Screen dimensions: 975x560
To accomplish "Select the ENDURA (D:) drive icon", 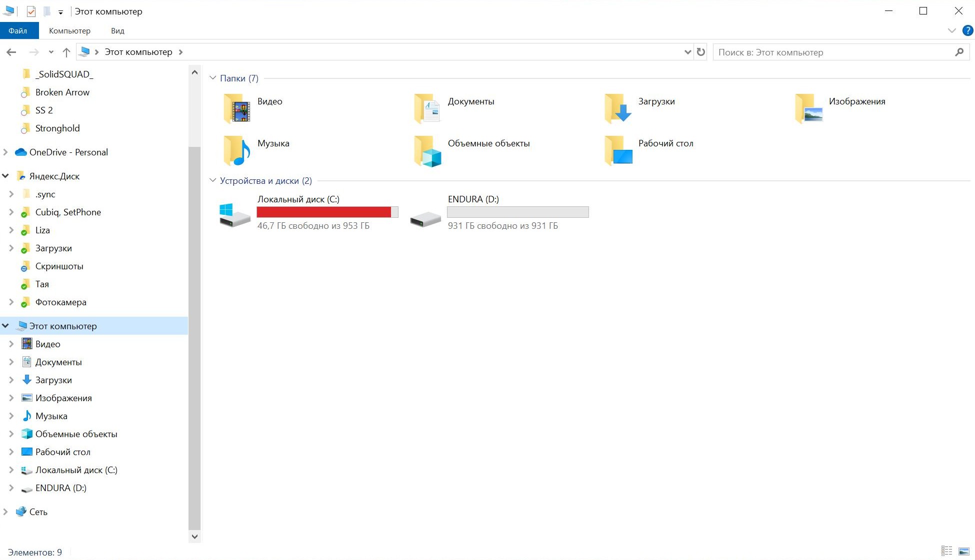I will (425, 219).
